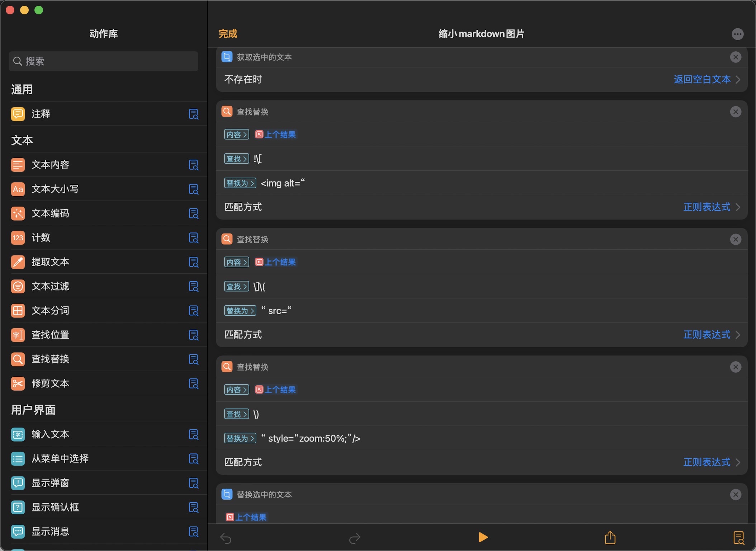Open the document search icon in bottom toolbar
This screenshot has height=551, width=756.
(738, 538)
